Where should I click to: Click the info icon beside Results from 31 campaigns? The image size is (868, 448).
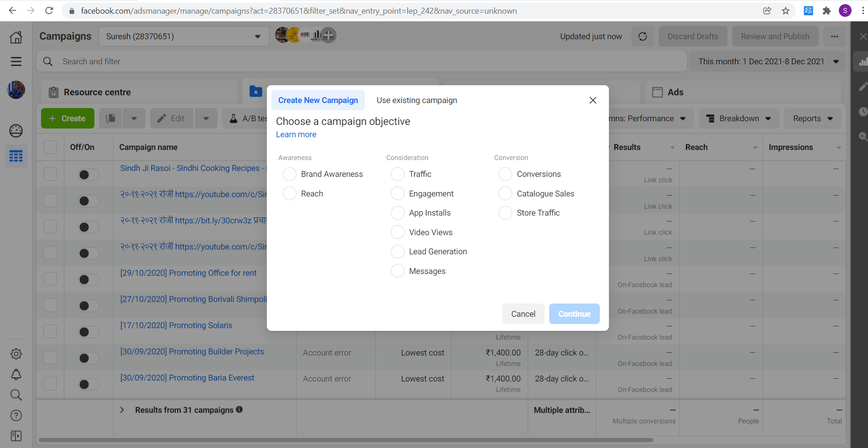[x=239, y=410]
